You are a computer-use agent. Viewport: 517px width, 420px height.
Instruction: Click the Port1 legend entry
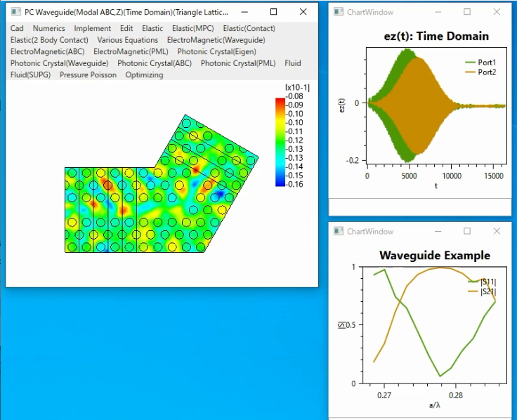point(480,63)
